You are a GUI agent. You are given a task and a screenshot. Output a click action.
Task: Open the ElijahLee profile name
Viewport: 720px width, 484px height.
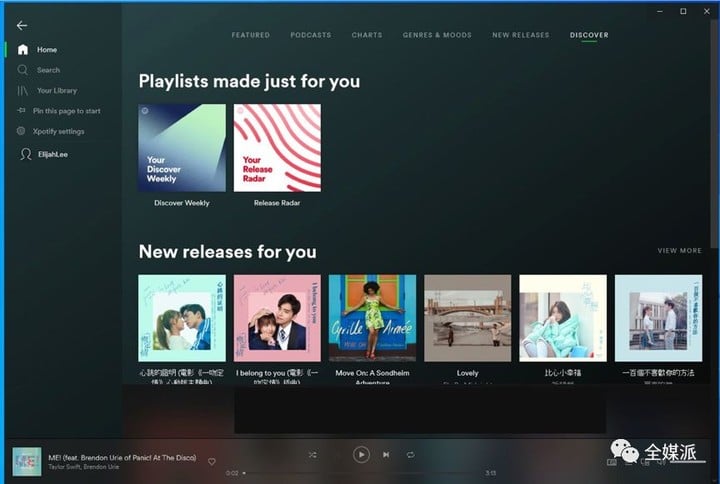[53, 154]
